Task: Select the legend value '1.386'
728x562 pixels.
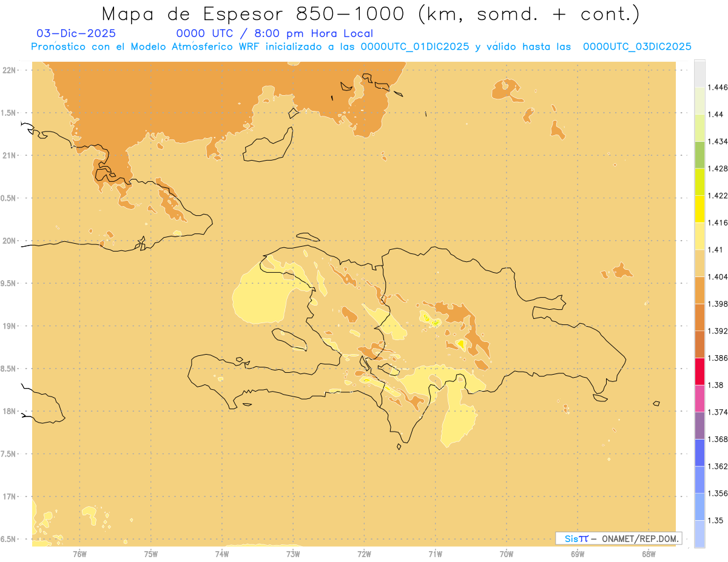Action: 718,358
